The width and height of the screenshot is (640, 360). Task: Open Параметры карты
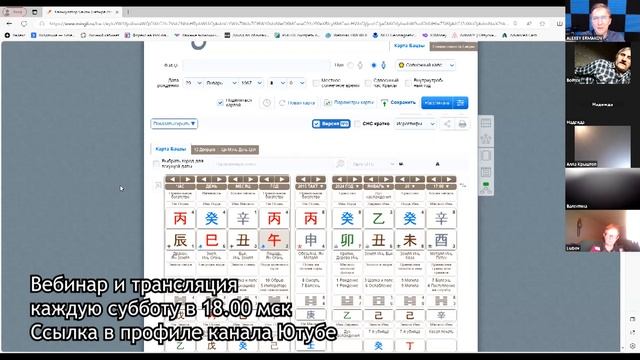pyautogui.click(x=349, y=103)
